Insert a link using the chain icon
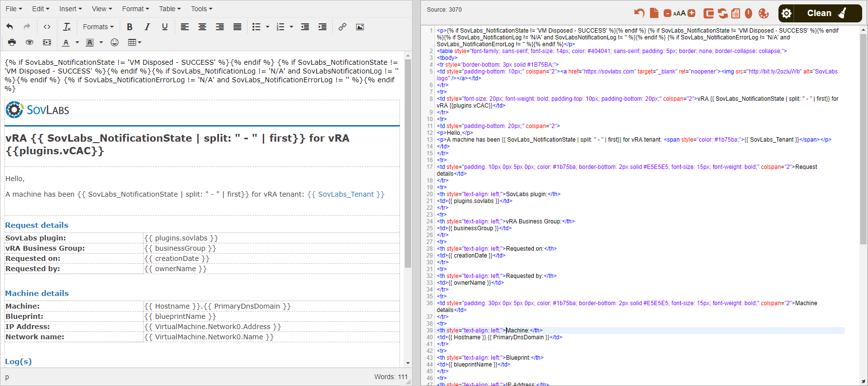 coord(343,27)
